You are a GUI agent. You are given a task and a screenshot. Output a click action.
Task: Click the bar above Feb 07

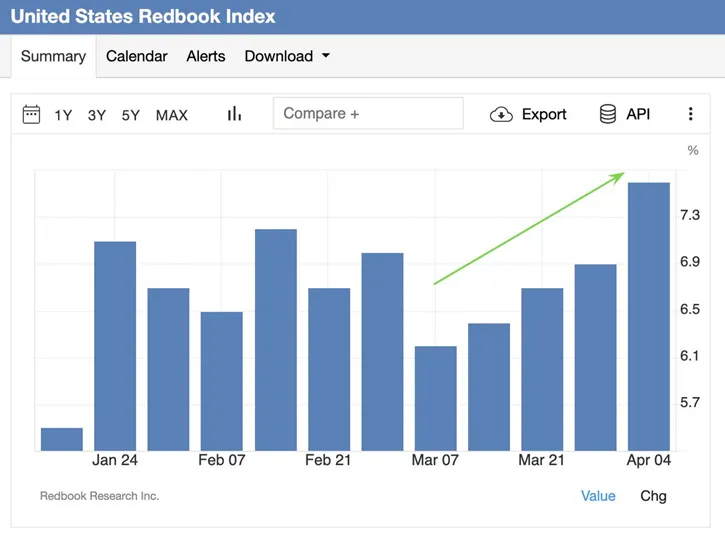[221, 381]
